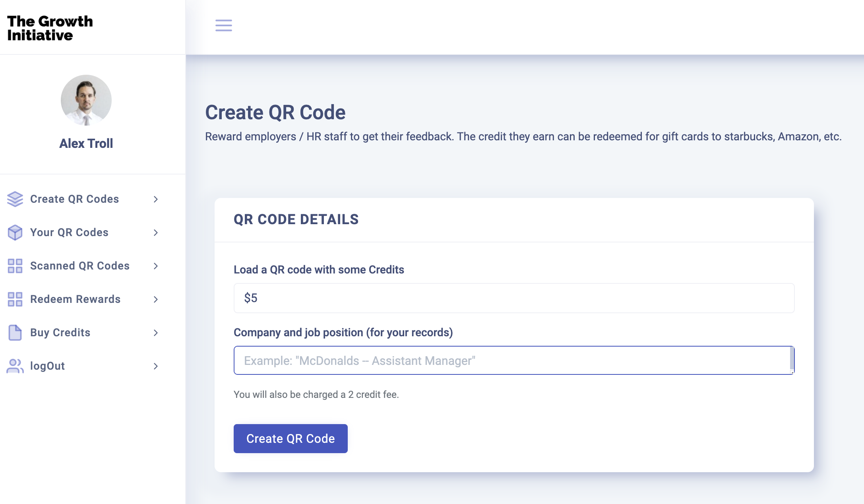Screen dimensions: 864x504
Task: Click the Redeem Rewards grid icon
Action: [x=15, y=299]
